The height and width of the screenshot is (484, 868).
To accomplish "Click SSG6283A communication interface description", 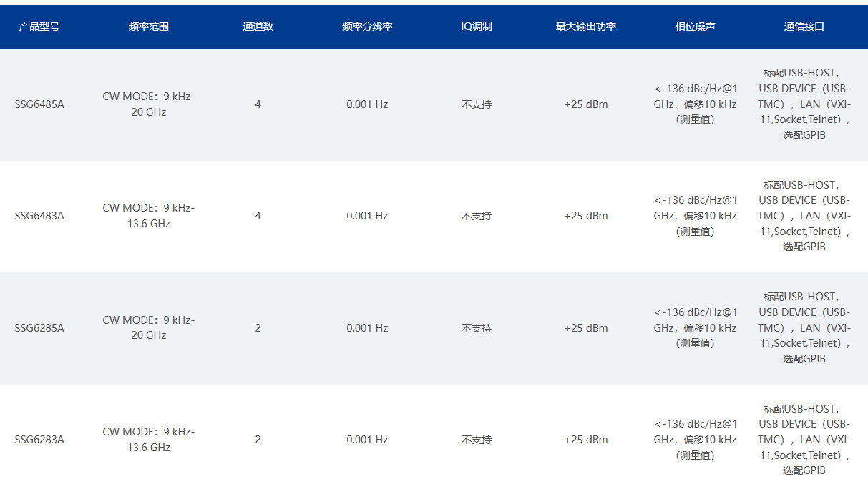I will point(804,440).
